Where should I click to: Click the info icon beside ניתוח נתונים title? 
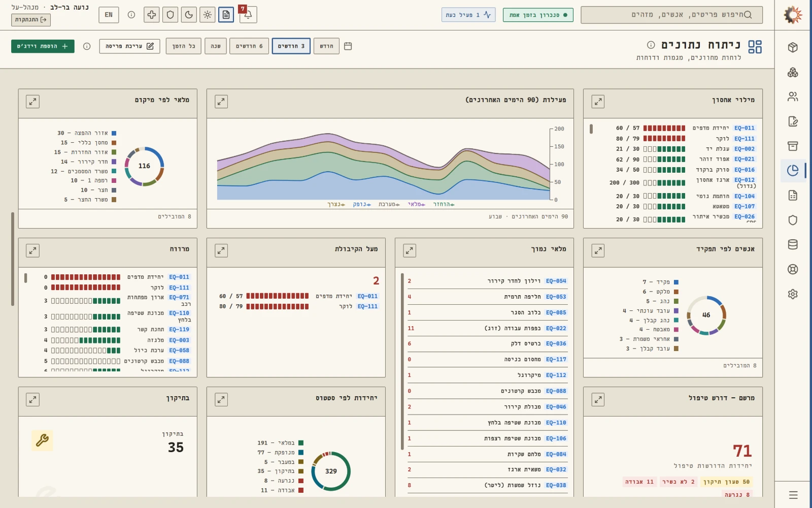[651, 45]
